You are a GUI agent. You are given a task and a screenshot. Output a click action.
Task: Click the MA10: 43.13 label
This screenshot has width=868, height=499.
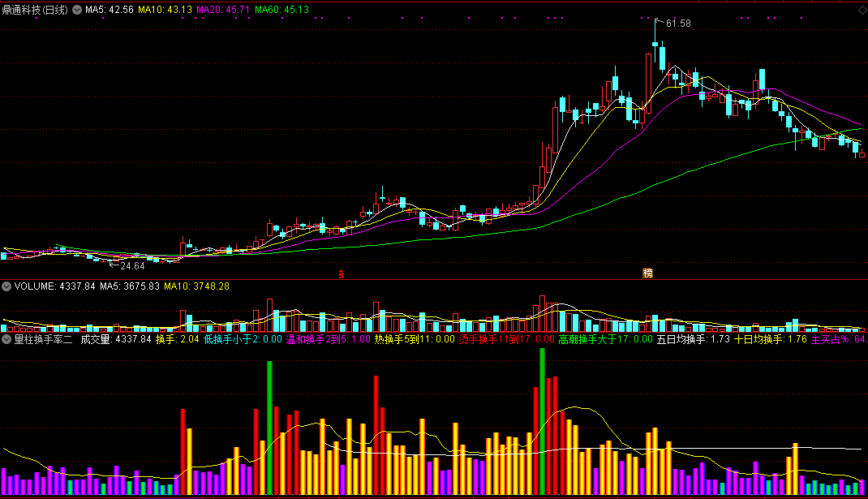pos(165,10)
